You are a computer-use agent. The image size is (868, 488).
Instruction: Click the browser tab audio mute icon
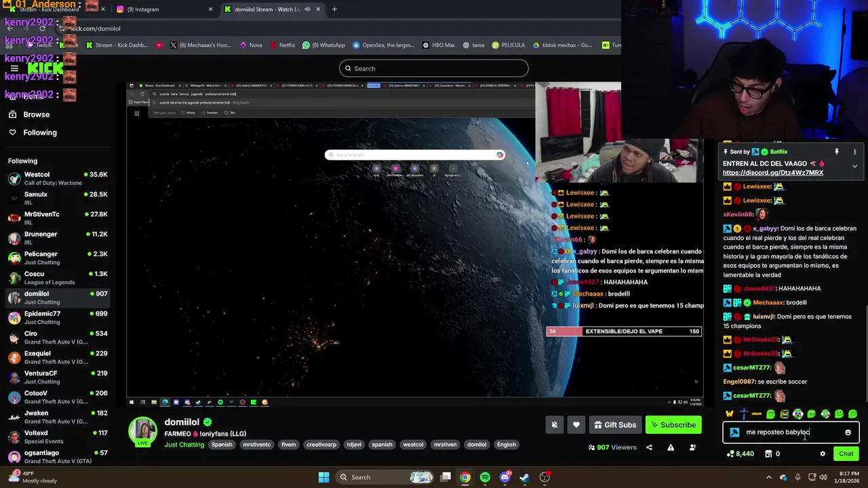(307, 9)
